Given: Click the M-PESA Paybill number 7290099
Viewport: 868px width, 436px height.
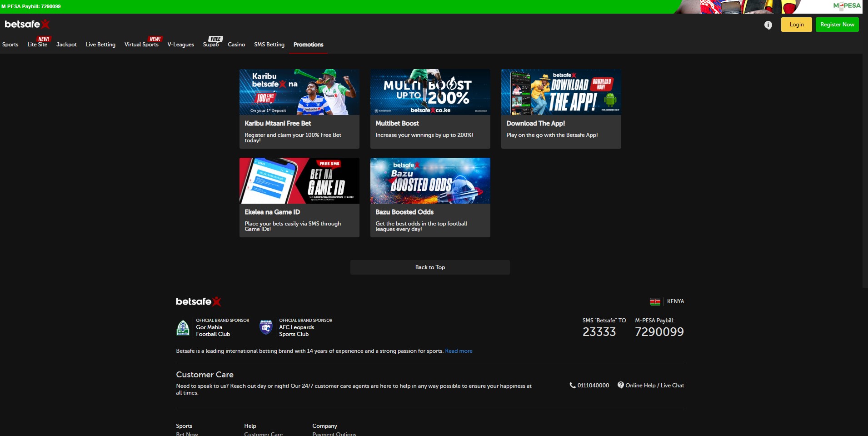Looking at the screenshot, I should point(659,332).
